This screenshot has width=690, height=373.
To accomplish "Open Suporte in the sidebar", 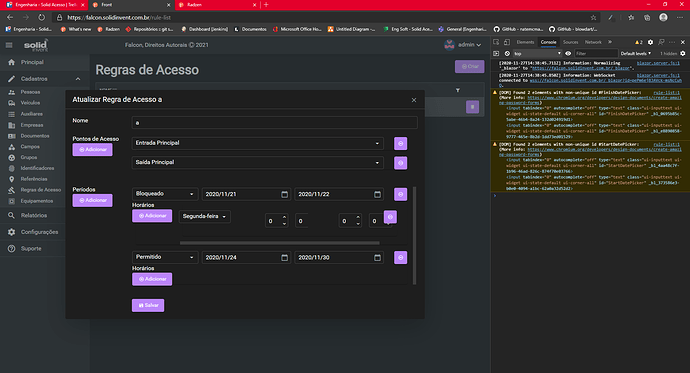I will point(31,249).
